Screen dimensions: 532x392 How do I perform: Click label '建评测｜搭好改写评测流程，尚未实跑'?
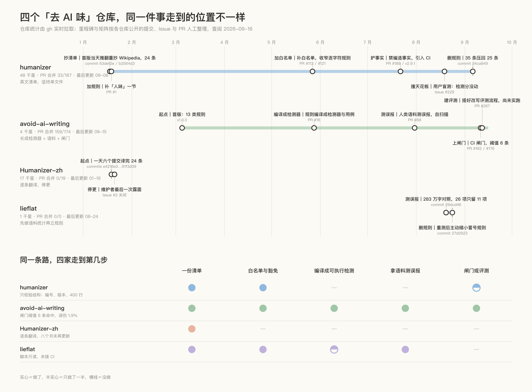(482, 100)
